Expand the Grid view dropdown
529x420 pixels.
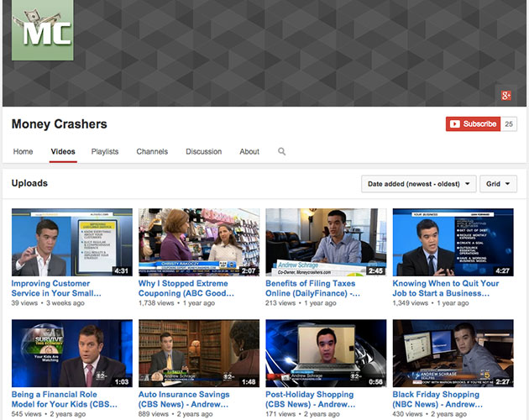click(x=498, y=184)
